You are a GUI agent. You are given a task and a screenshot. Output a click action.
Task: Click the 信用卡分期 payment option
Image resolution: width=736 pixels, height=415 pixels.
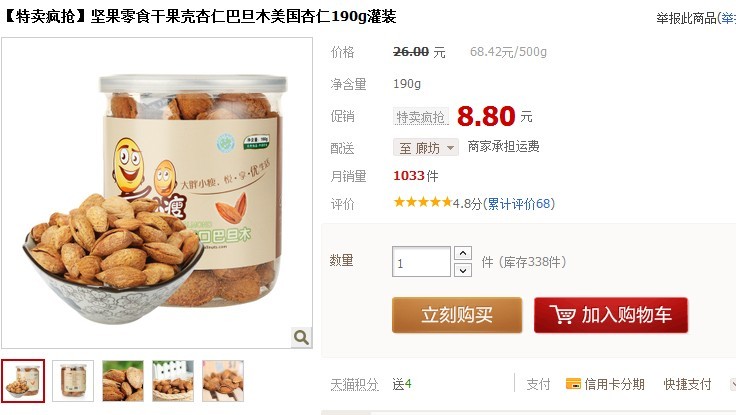coord(614,384)
